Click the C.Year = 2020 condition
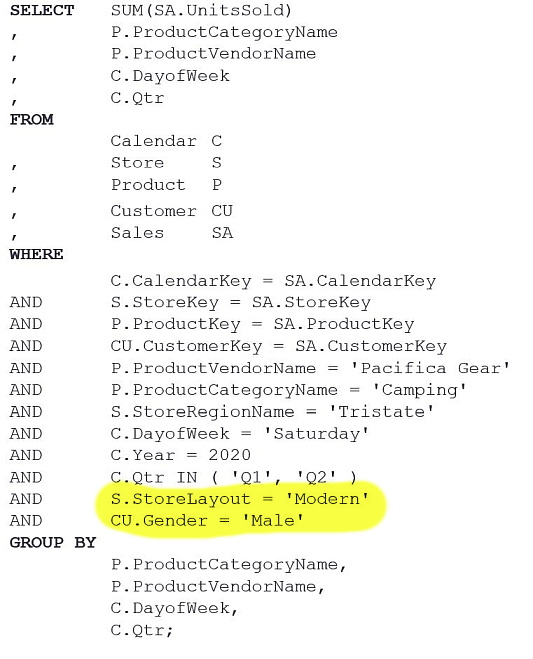Image resolution: width=533 pixels, height=659 pixels. [x=181, y=455]
